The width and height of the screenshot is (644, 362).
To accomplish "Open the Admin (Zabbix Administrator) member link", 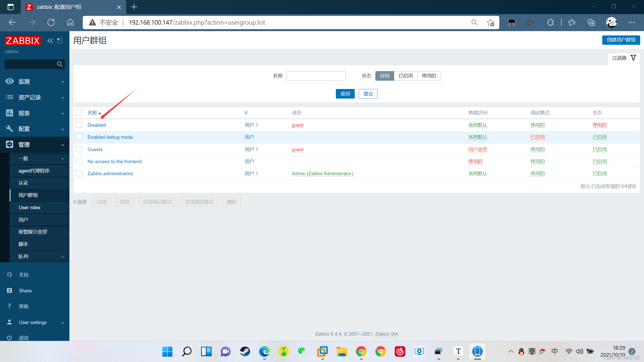I will (x=323, y=173).
